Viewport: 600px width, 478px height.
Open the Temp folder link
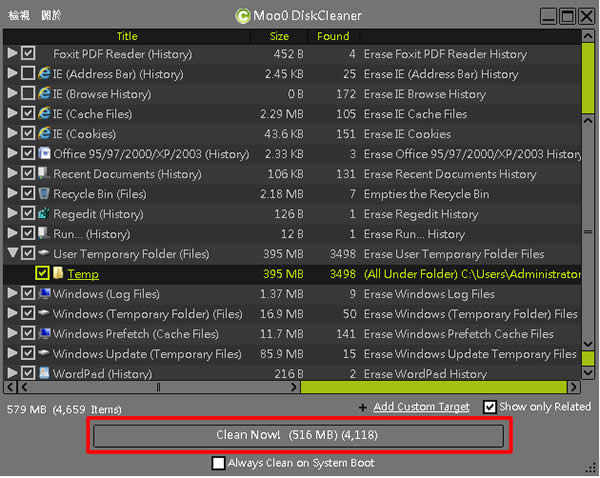[x=83, y=274]
